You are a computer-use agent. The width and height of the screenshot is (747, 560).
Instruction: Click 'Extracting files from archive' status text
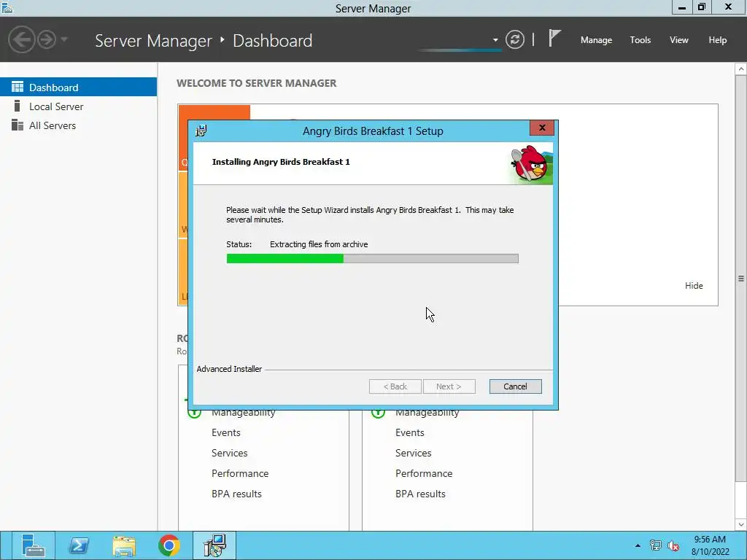point(319,244)
